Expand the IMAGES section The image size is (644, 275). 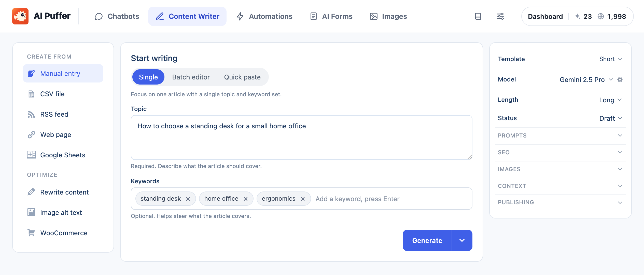[560, 169]
